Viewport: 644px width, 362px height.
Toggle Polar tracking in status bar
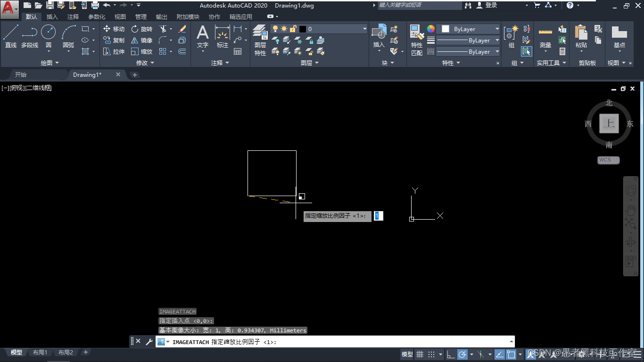click(x=462, y=354)
